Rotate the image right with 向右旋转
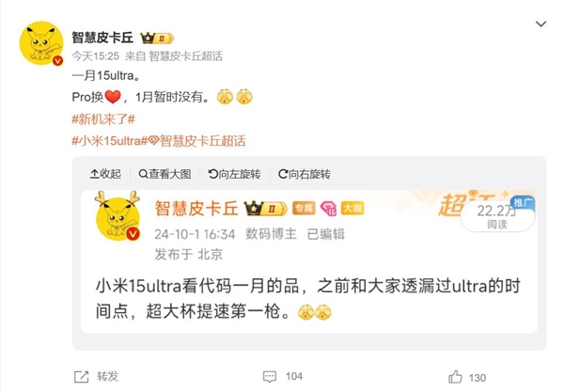 [x=305, y=174]
